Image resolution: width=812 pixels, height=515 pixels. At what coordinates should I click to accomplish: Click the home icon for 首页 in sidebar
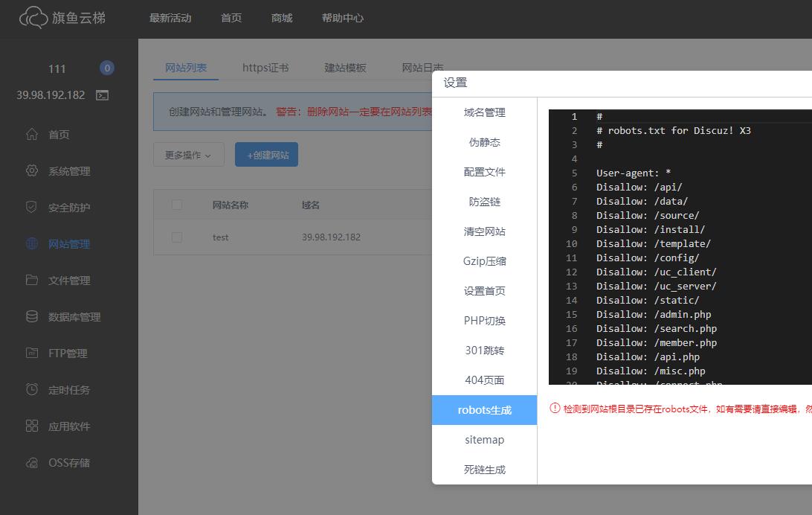coord(32,135)
